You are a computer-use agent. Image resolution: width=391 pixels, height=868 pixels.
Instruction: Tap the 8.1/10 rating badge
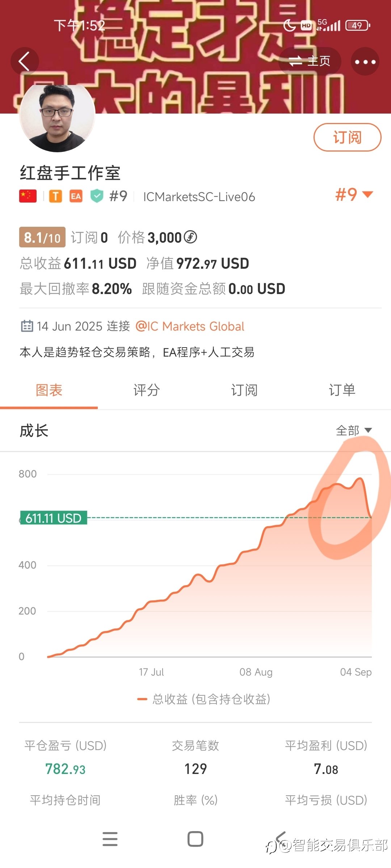point(42,237)
